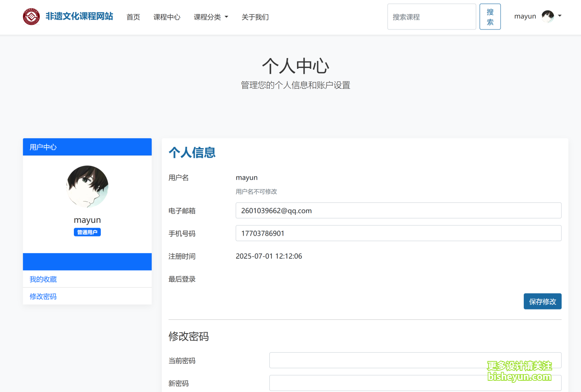Click the 新密码 input field
Screen dimensions: 581x392
(415, 383)
